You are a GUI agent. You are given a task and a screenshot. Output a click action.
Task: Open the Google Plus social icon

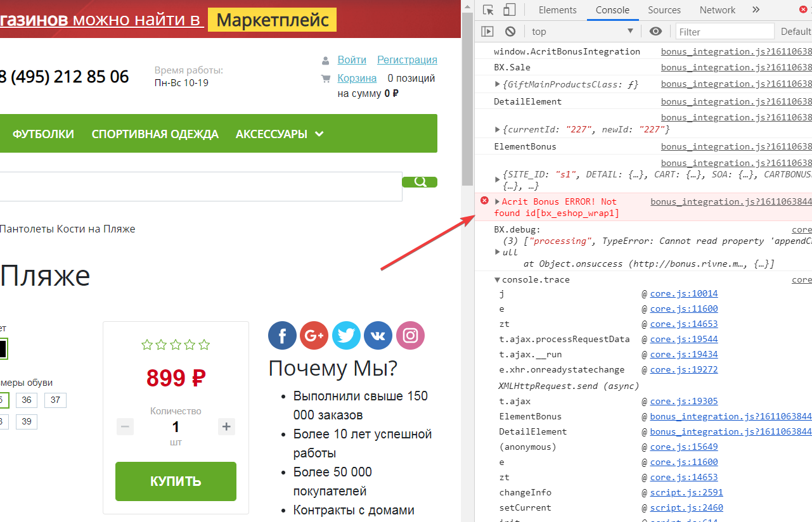click(x=314, y=336)
